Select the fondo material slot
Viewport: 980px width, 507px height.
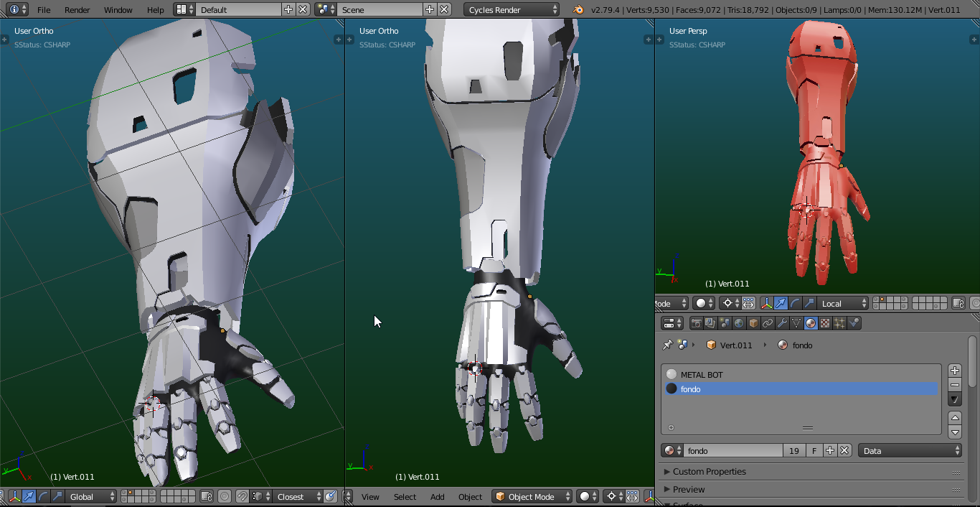coord(801,389)
